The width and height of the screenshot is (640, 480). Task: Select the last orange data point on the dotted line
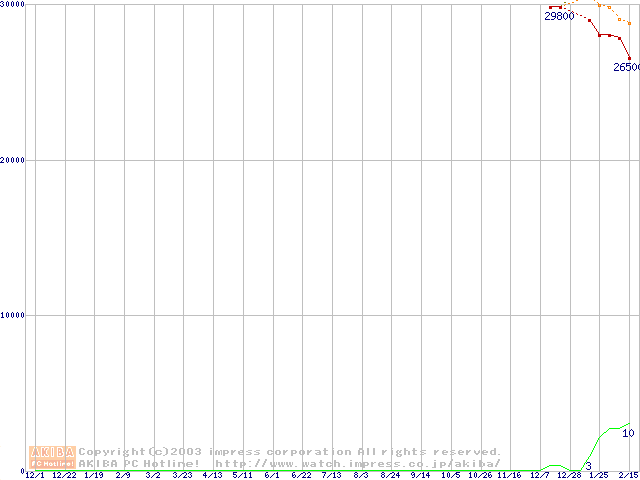(x=629, y=22)
